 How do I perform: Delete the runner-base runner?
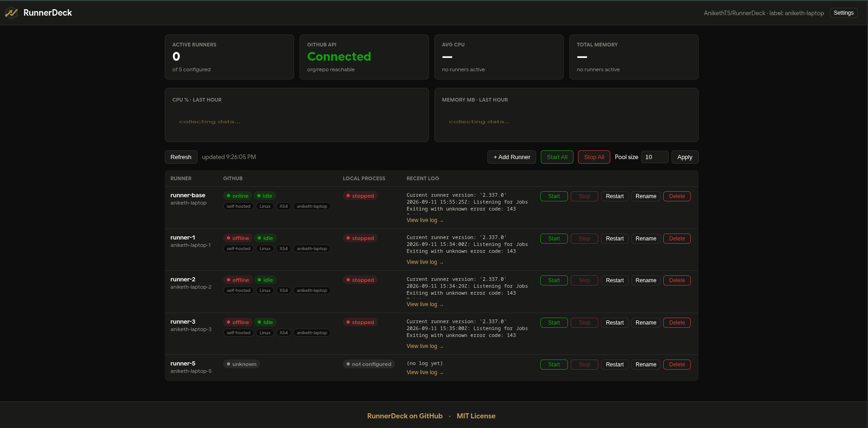[x=677, y=196]
